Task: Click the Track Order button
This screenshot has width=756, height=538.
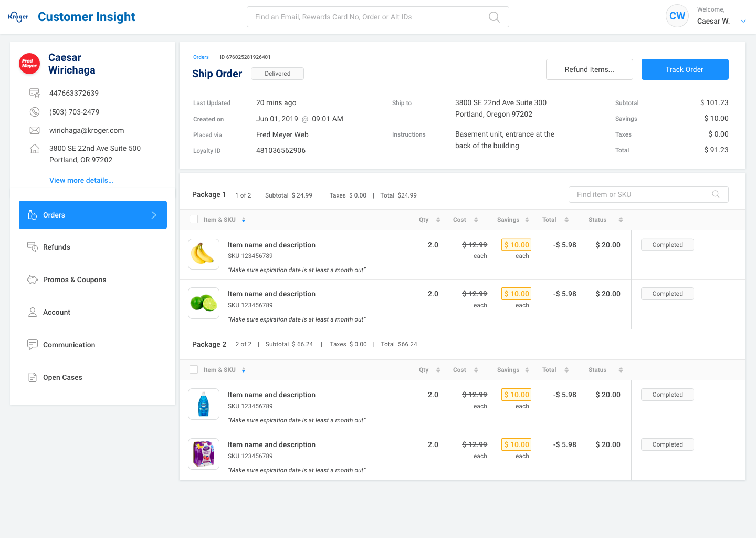Action: point(685,69)
